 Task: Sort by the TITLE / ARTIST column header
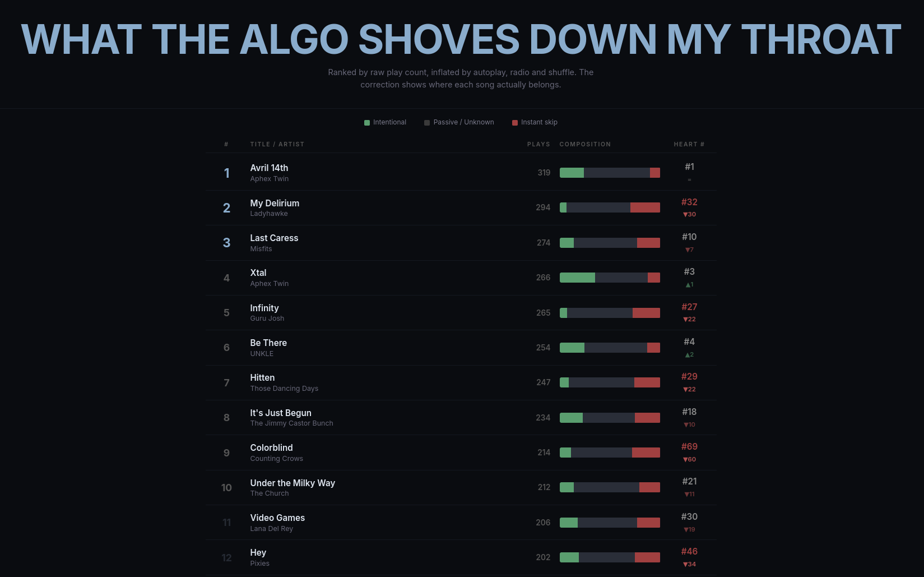pos(277,144)
